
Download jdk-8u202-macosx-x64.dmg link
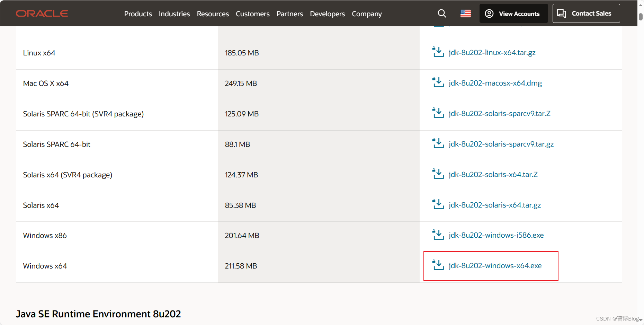pyautogui.click(x=495, y=83)
